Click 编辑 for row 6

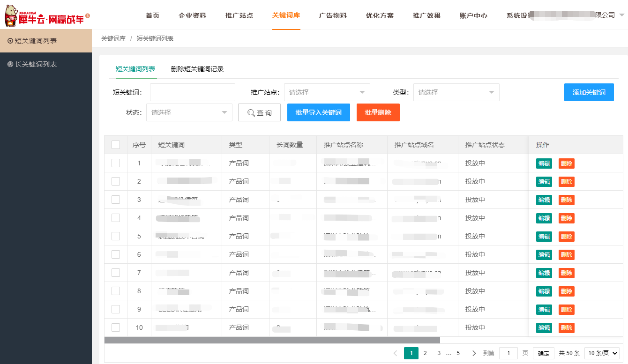point(544,255)
